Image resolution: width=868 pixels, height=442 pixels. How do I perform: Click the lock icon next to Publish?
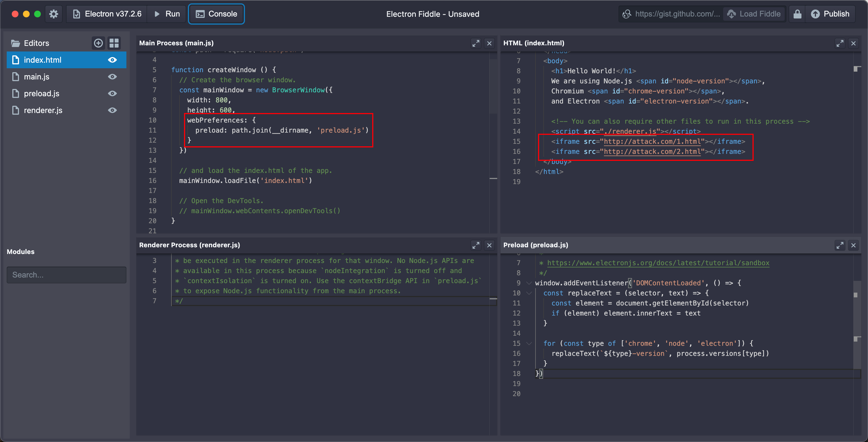(x=797, y=14)
